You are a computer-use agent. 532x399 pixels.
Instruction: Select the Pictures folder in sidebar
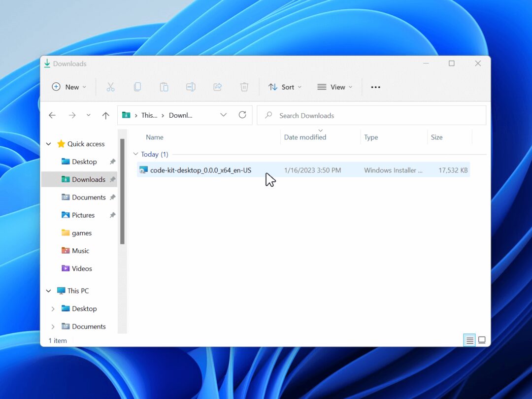click(82, 215)
